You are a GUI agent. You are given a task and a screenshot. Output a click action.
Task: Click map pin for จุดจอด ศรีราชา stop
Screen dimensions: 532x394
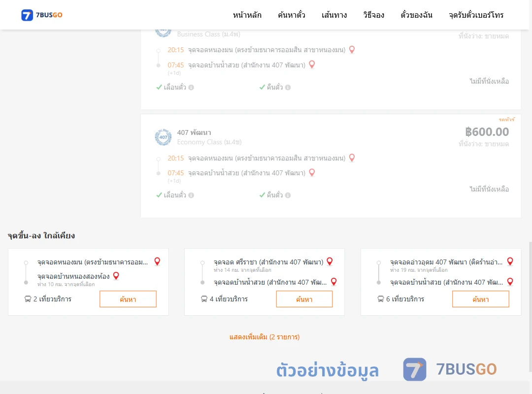(330, 262)
